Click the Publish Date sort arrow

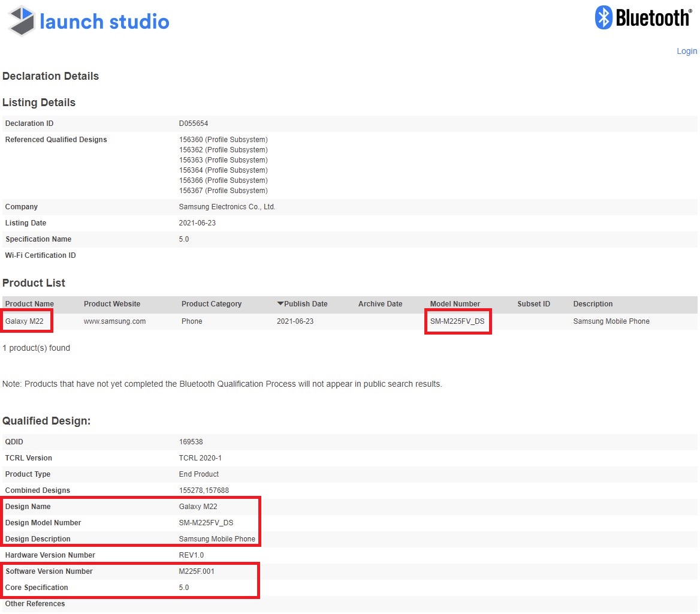tap(280, 304)
